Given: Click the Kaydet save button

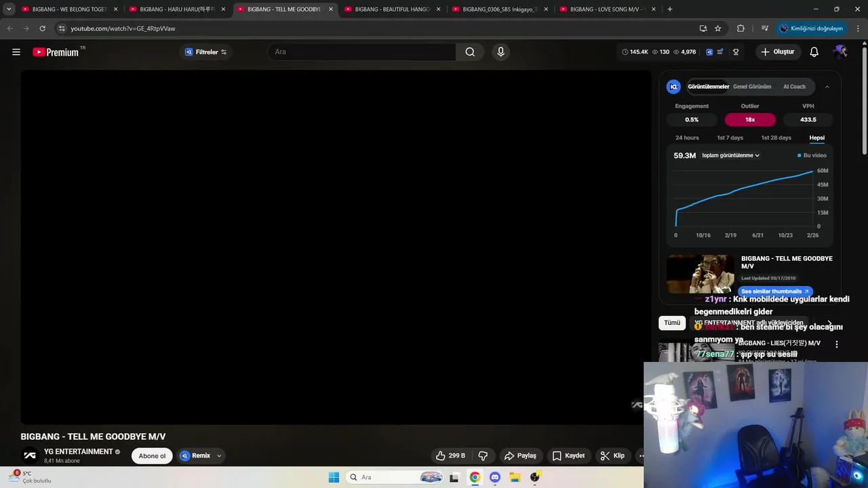Looking at the screenshot, I should [x=568, y=455].
